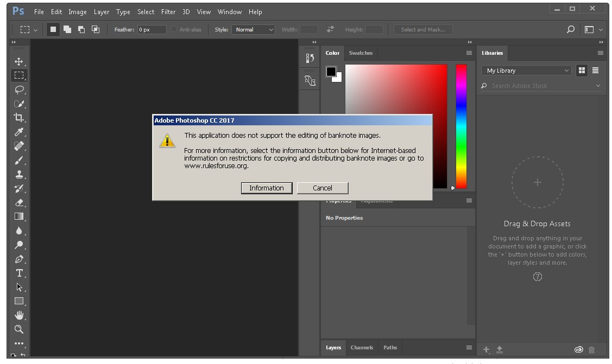Select the Eraser tool
612x364 pixels.
tap(18, 203)
